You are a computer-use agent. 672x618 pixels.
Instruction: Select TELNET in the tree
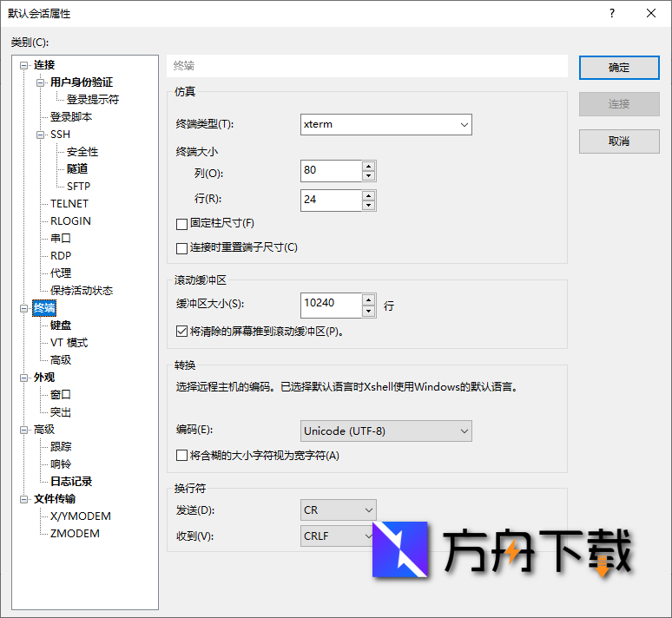69,204
